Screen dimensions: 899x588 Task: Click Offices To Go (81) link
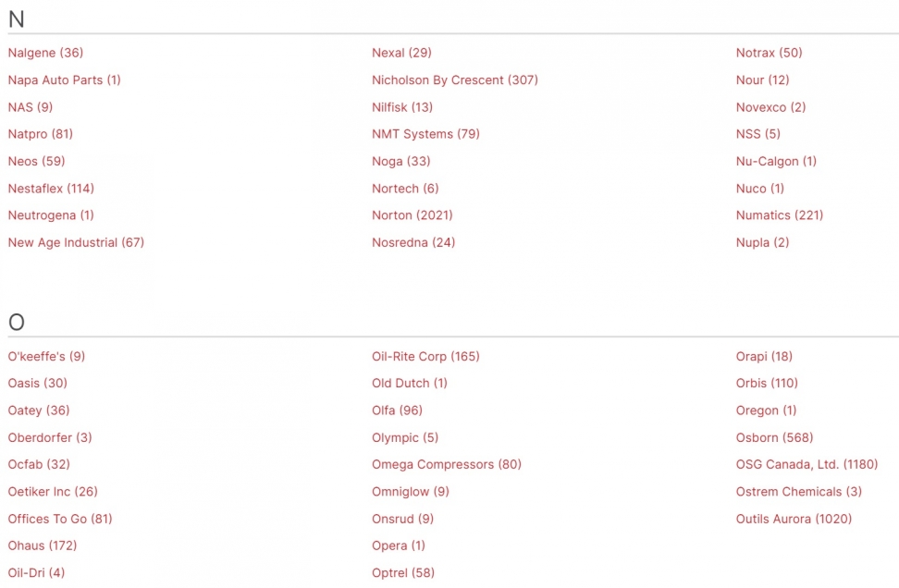[x=60, y=519]
